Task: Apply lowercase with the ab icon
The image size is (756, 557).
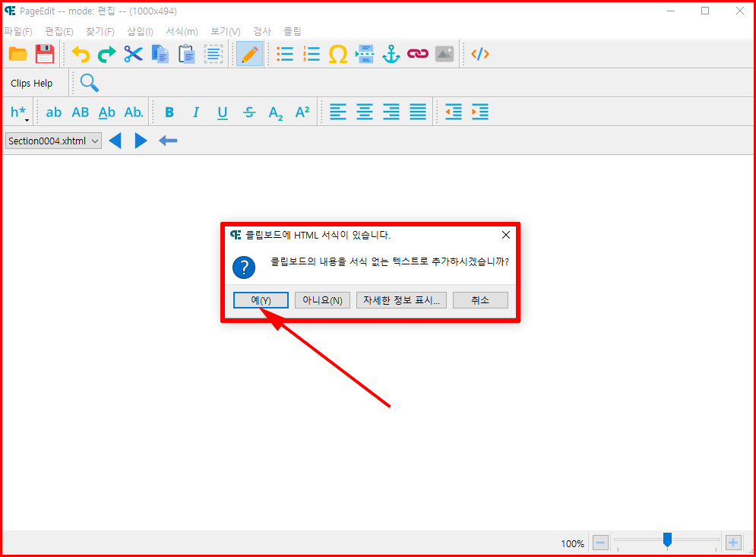Action: [x=53, y=112]
